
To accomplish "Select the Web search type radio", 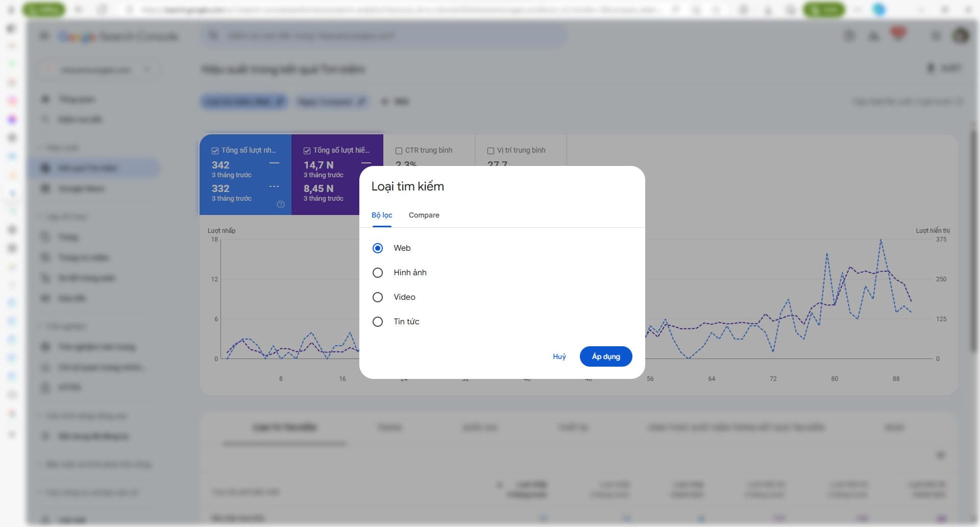I will [x=378, y=248].
